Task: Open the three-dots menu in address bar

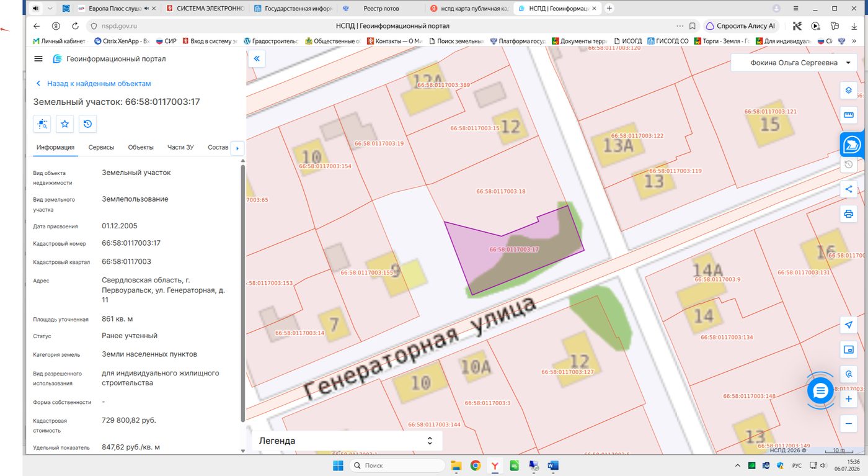Action: click(x=680, y=26)
